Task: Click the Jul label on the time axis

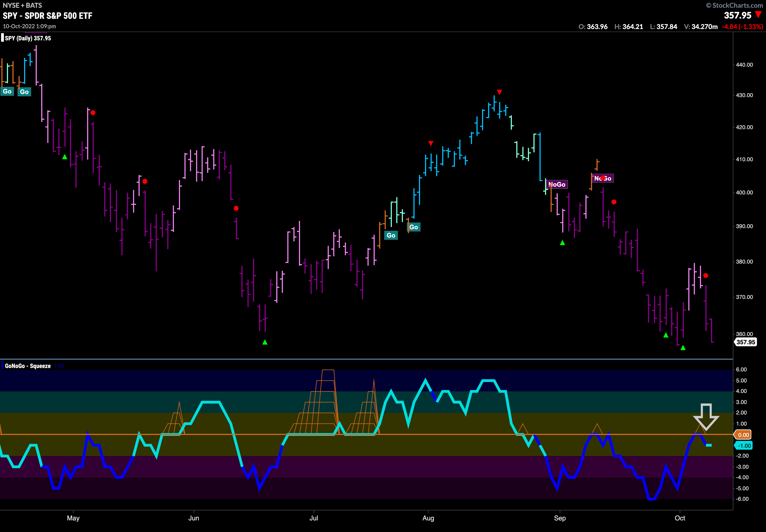Action: point(314,518)
